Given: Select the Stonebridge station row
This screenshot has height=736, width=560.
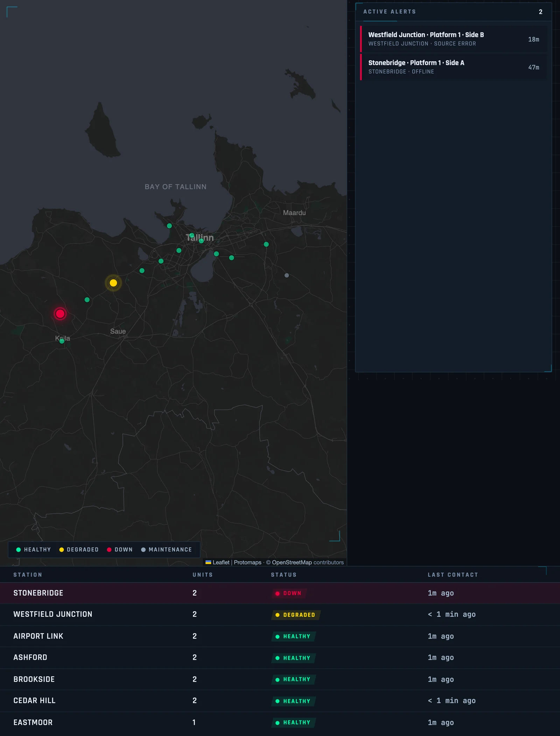Looking at the screenshot, I should coord(280,593).
